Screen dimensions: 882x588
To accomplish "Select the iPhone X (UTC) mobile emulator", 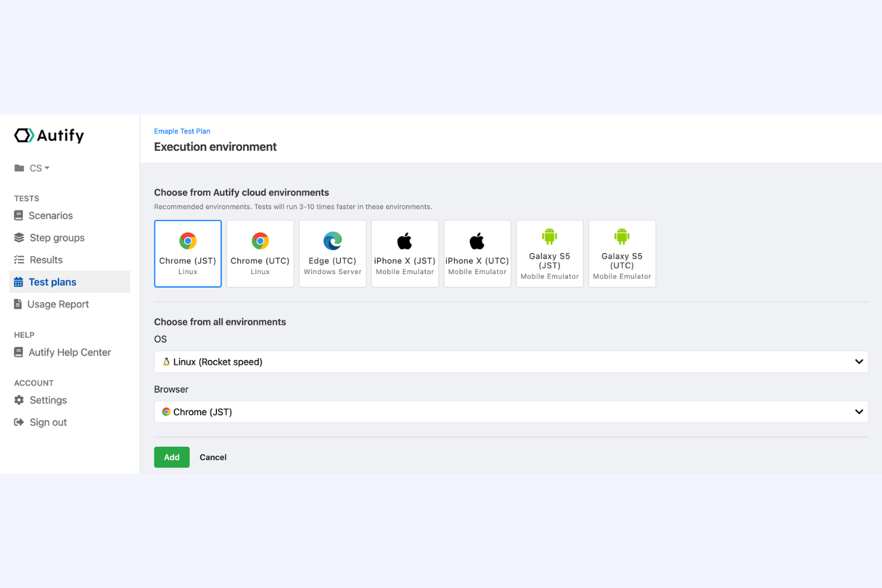I will pos(477,253).
